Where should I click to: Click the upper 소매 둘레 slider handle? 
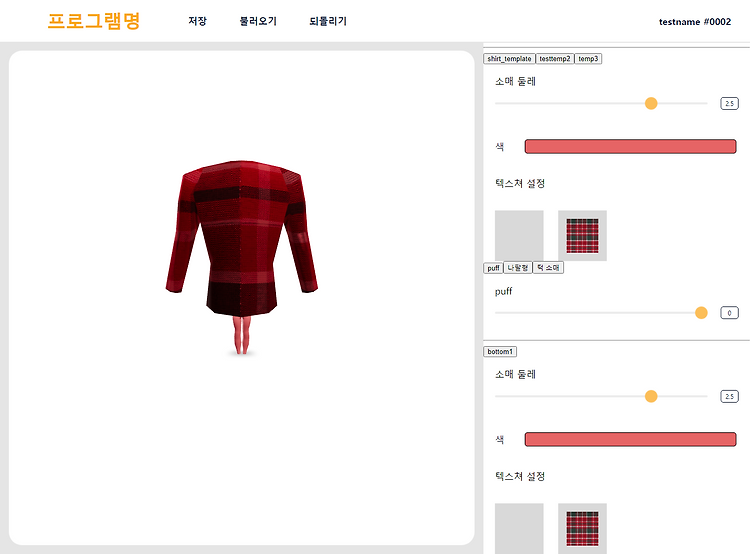click(x=651, y=103)
